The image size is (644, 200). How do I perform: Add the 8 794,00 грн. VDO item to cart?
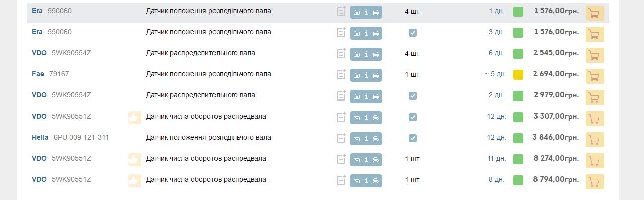595,182
